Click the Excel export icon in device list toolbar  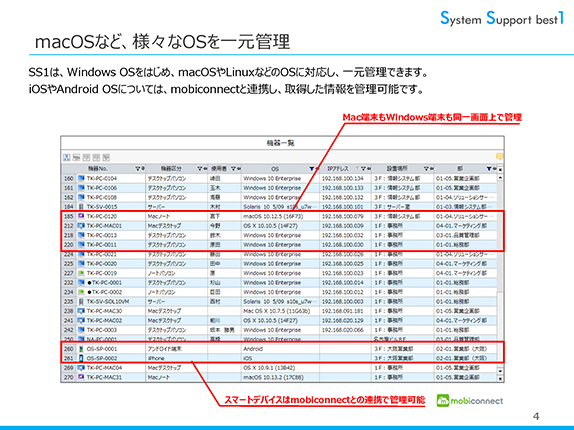[x=67, y=157]
